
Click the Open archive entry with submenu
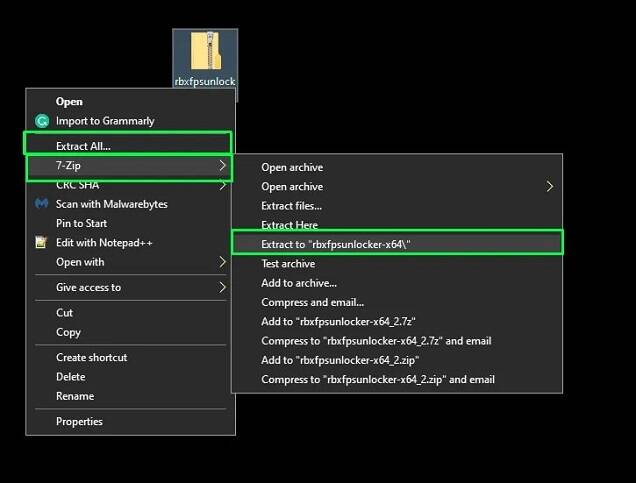pos(397,187)
